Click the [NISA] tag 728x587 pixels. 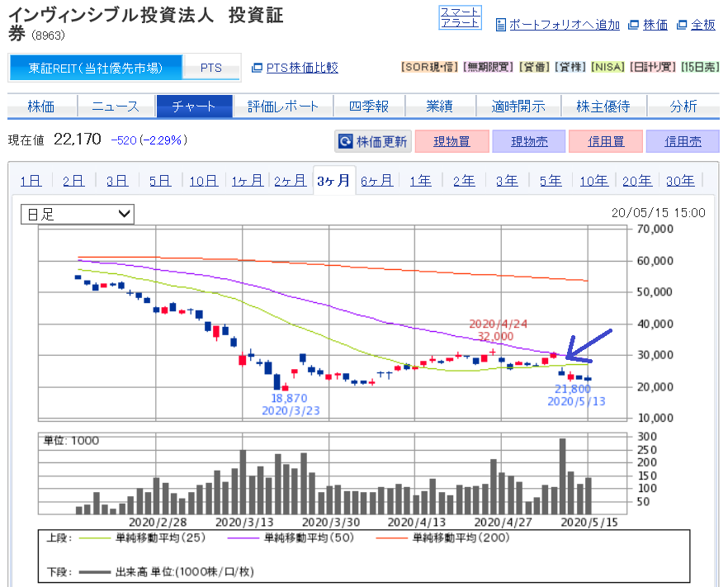click(608, 68)
